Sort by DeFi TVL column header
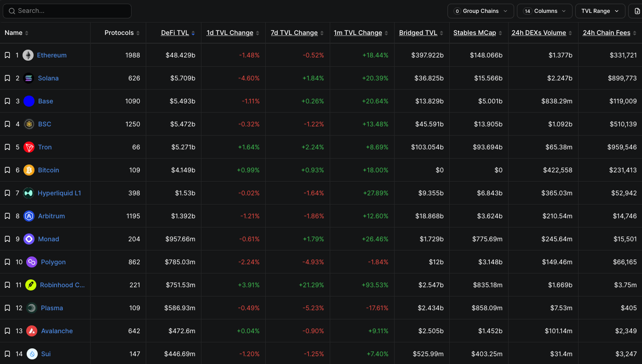This screenshot has width=642, height=364. [178, 33]
